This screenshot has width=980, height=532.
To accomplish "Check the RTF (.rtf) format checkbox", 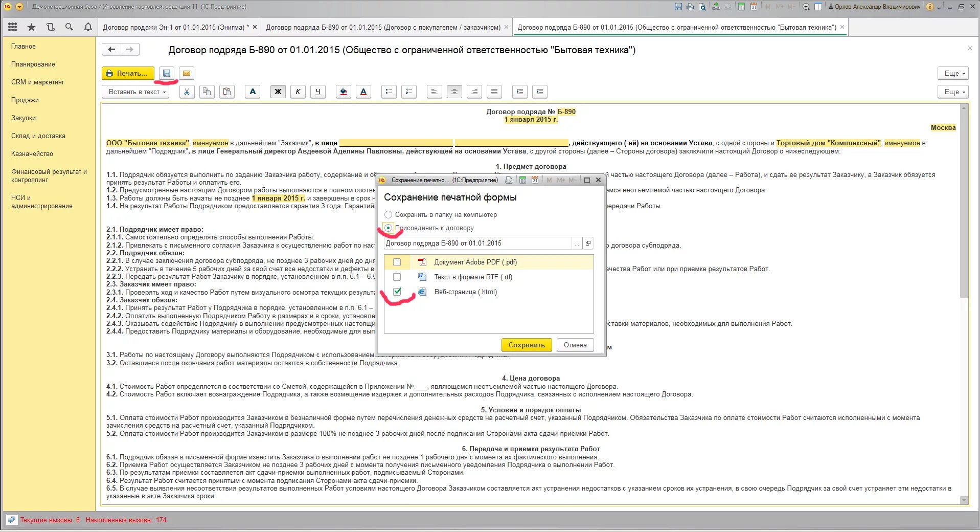I will tap(397, 277).
